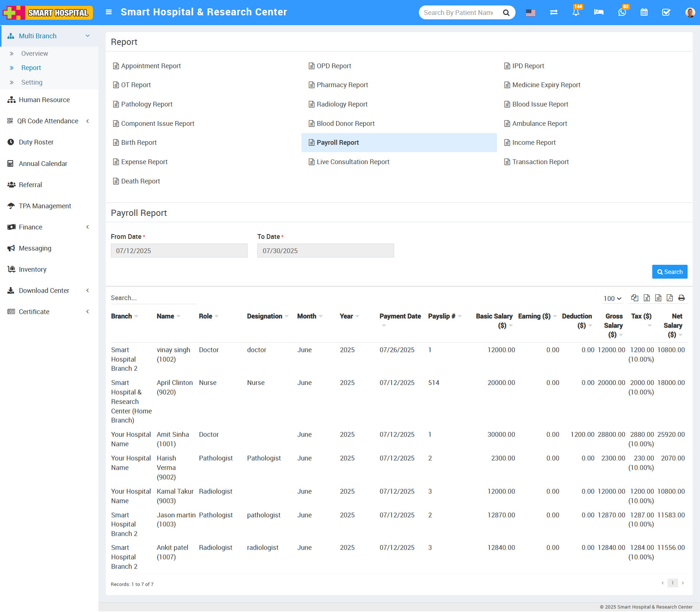The width and height of the screenshot is (700, 612).
Task: Sort table by Year column
Action: coord(349,316)
